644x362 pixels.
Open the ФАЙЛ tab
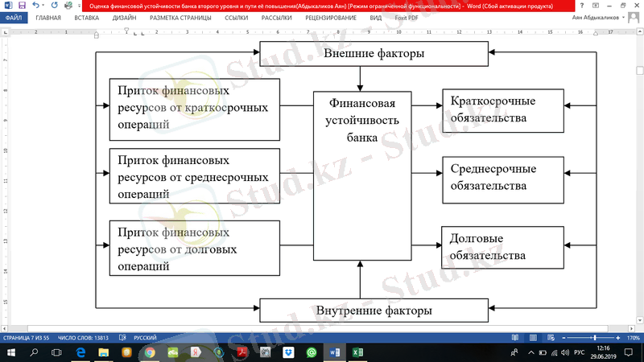tap(14, 17)
